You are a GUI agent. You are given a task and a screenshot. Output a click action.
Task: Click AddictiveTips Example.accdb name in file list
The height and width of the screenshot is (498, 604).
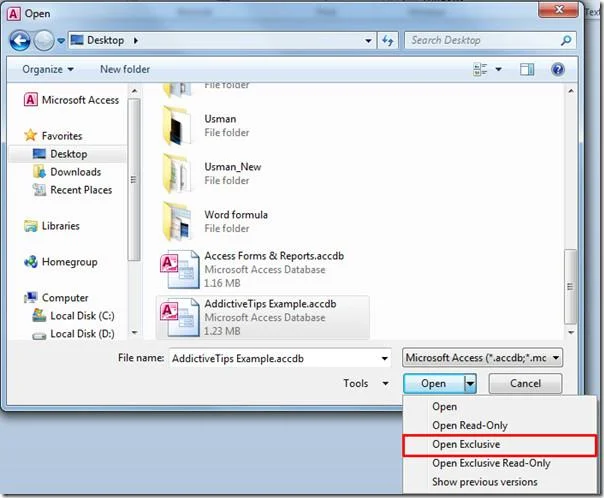270,304
